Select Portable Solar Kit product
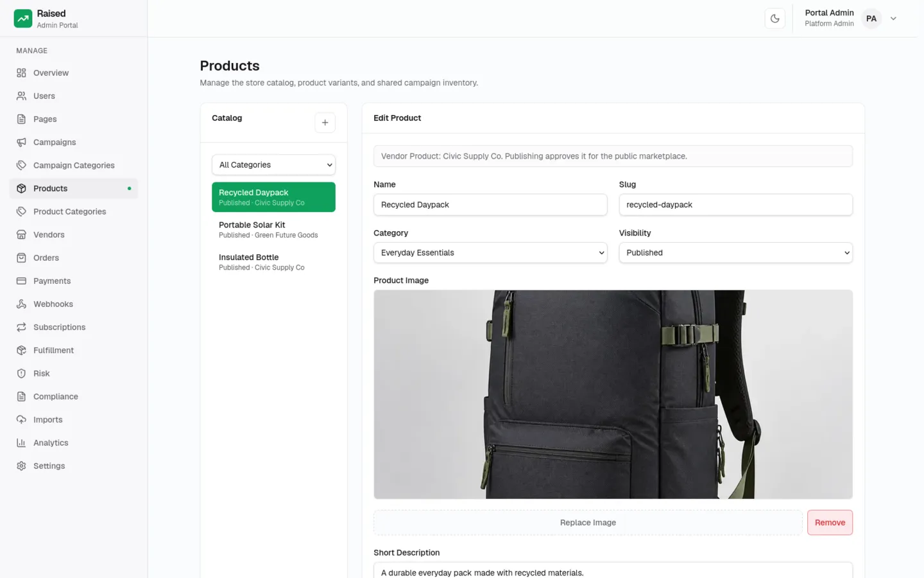 273,229
